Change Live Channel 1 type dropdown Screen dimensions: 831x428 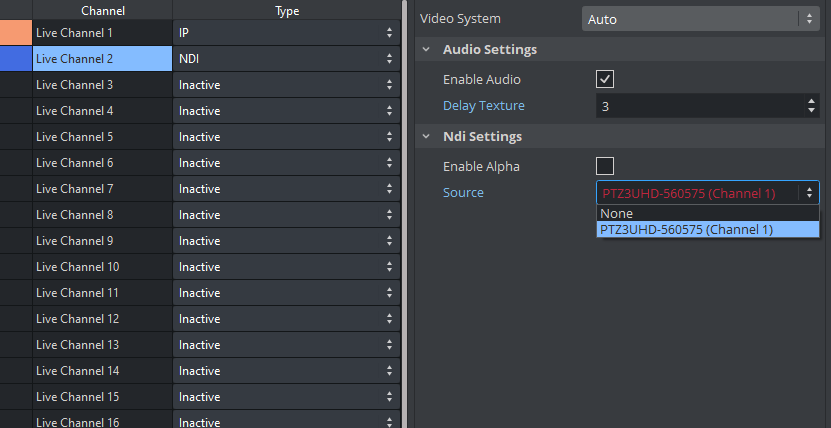click(286, 33)
